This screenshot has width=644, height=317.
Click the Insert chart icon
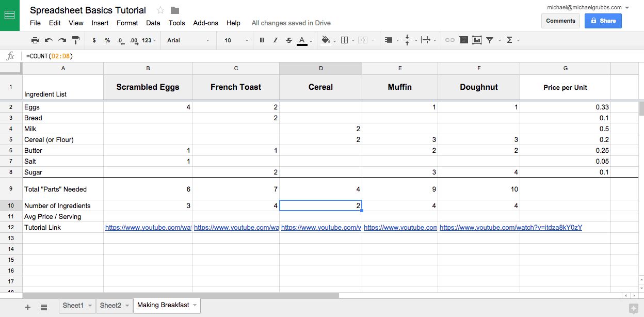click(x=477, y=40)
